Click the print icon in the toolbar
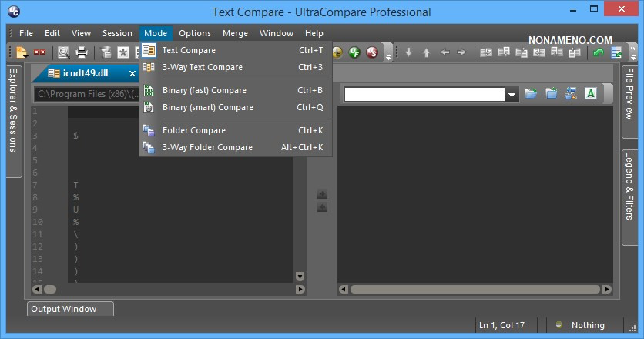 click(82, 52)
